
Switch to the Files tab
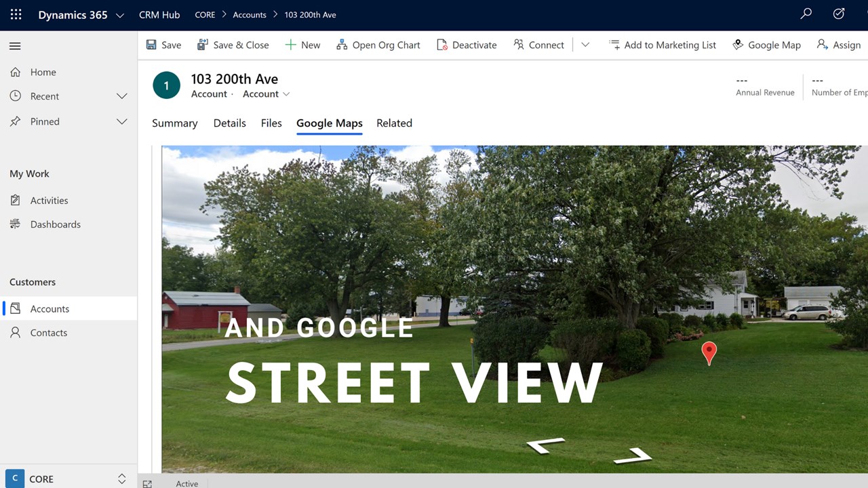pos(271,123)
